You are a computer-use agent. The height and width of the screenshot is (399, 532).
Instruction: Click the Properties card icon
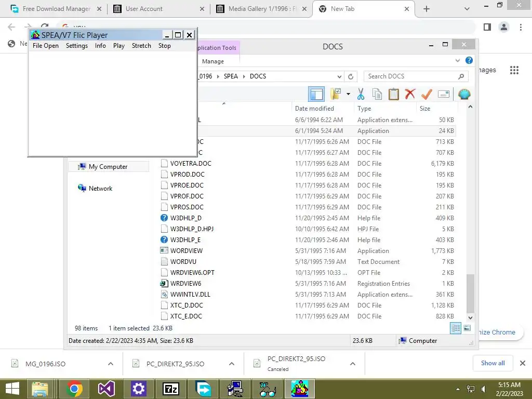click(444, 94)
